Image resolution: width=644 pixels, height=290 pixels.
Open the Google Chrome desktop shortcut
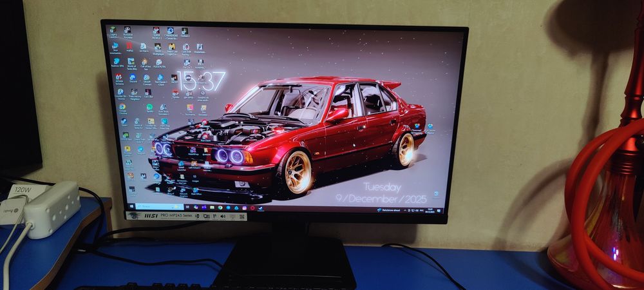(x=123, y=110)
